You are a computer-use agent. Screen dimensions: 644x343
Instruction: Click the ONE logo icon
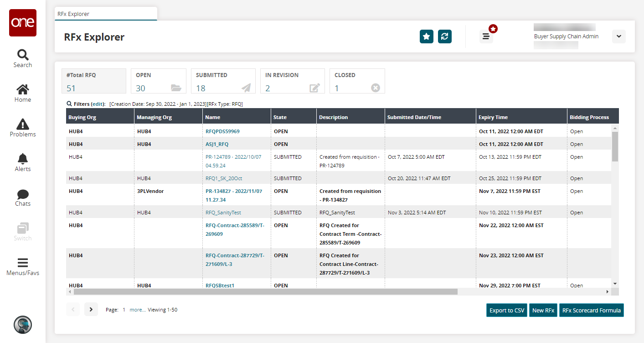point(23,23)
